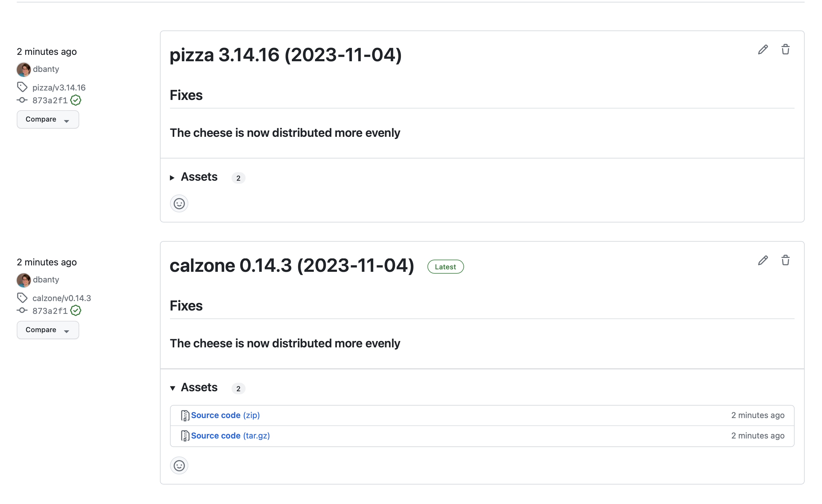Open commit 873a2f1 under pizza release
The height and width of the screenshot is (504, 822).
click(50, 100)
